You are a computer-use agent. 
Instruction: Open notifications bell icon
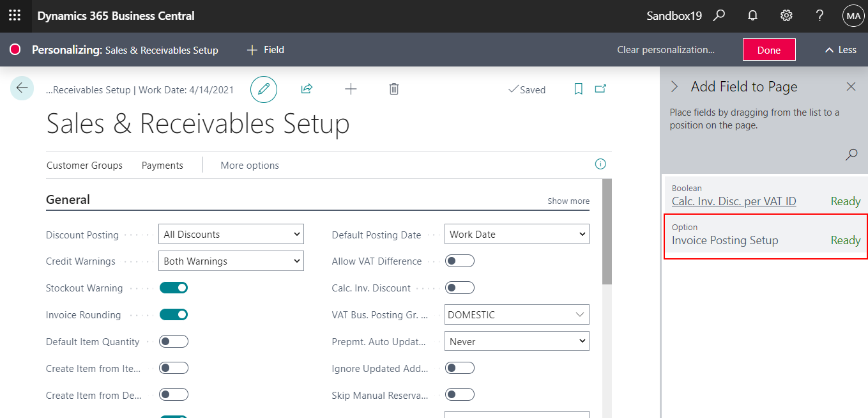[753, 16]
